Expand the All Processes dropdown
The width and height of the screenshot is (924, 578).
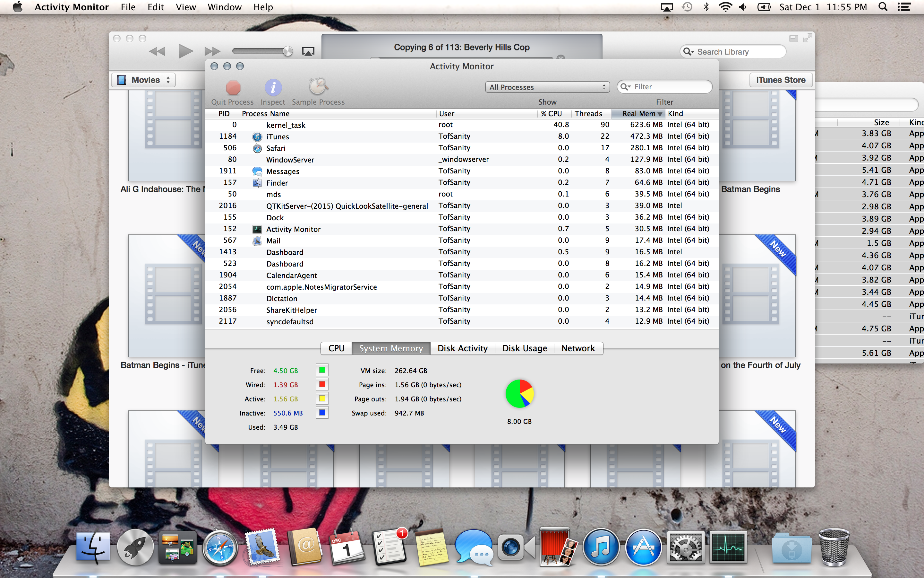(547, 87)
